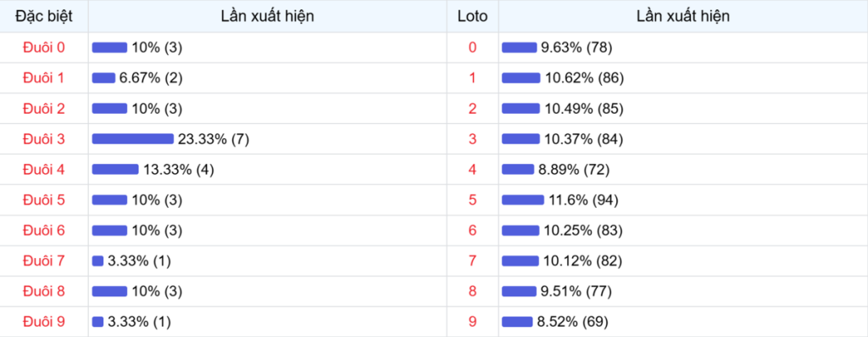Screen dimensions: 868x337
Task: Click the 10.62% (86) value text
Action: pyautogui.click(x=584, y=78)
